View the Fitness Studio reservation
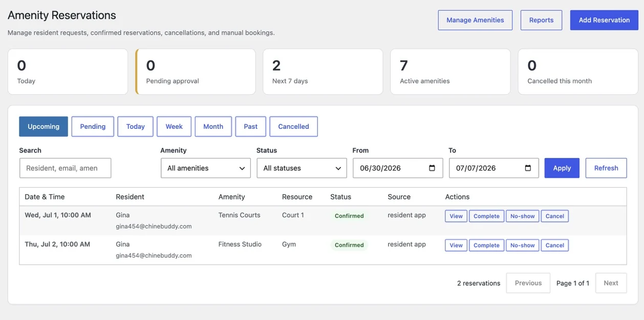Image resolution: width=644 pixels, height=320 pixels. tap(456, 245)
